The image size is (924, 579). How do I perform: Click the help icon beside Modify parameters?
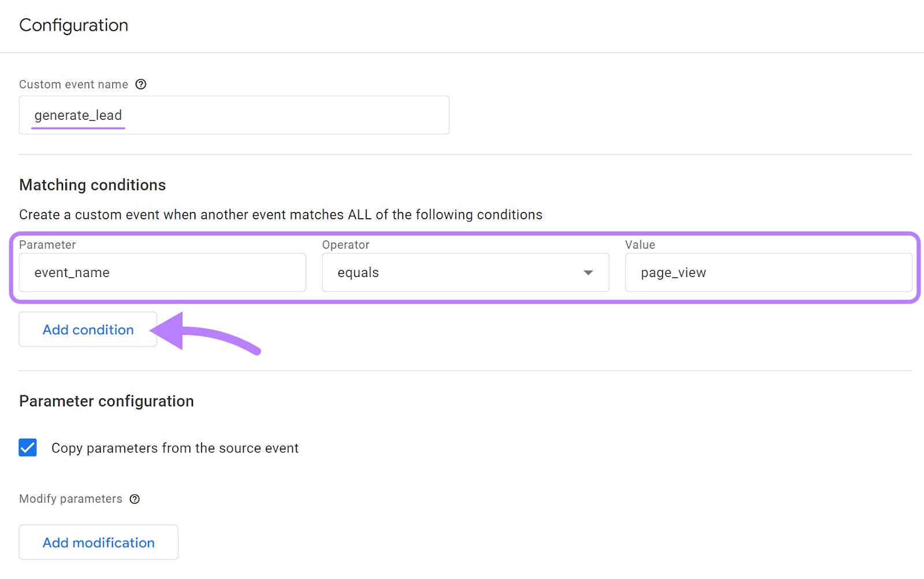click(x=135, y=499)
